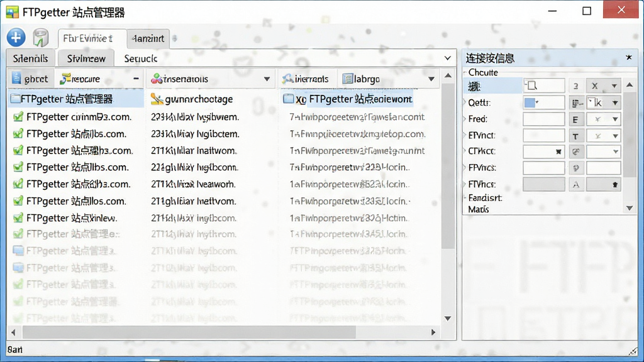Expand the Qettr property row
This screenshot has height=362, width=644.
[x=465, y=102]
